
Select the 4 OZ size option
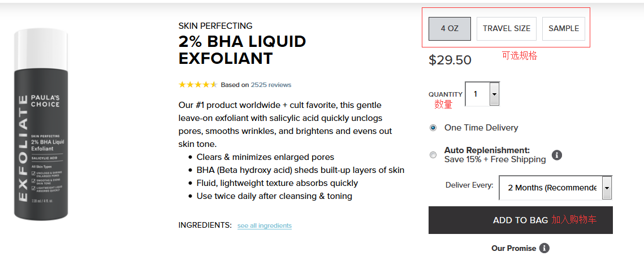pos(449,28)
